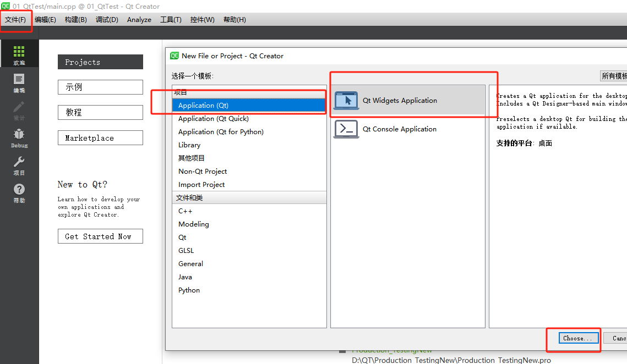Click the 支持的平台 platform label
Viewport: 627px width, 364px height.
(515, 143)
